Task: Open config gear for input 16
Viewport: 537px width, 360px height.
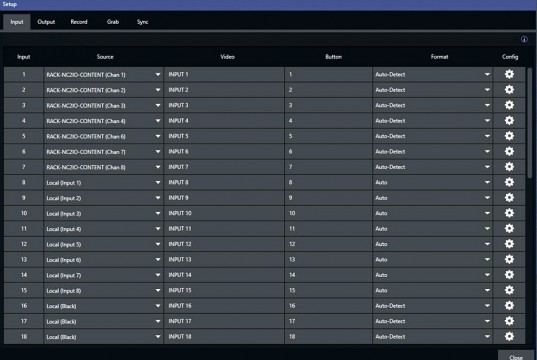Action: tap(509, 306)
